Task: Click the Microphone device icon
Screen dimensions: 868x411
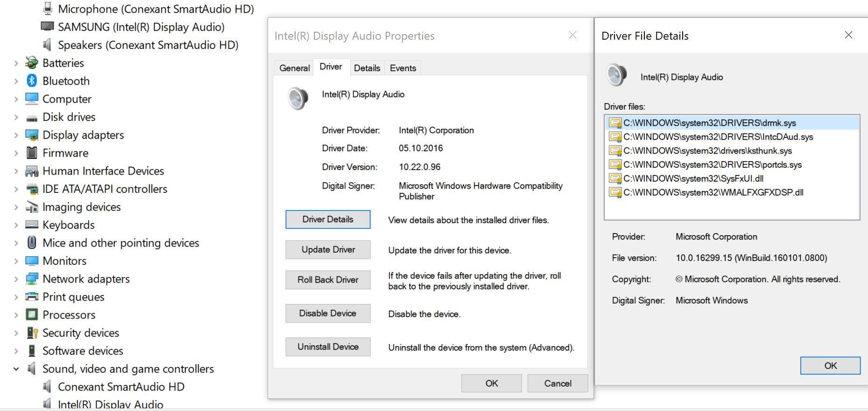Action: [x=47, y=8]
